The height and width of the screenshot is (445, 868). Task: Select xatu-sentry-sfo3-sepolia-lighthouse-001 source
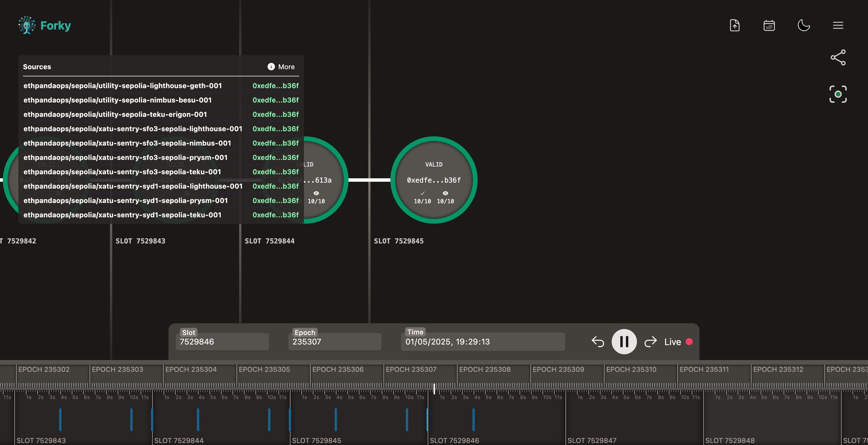tap(161, 129)
